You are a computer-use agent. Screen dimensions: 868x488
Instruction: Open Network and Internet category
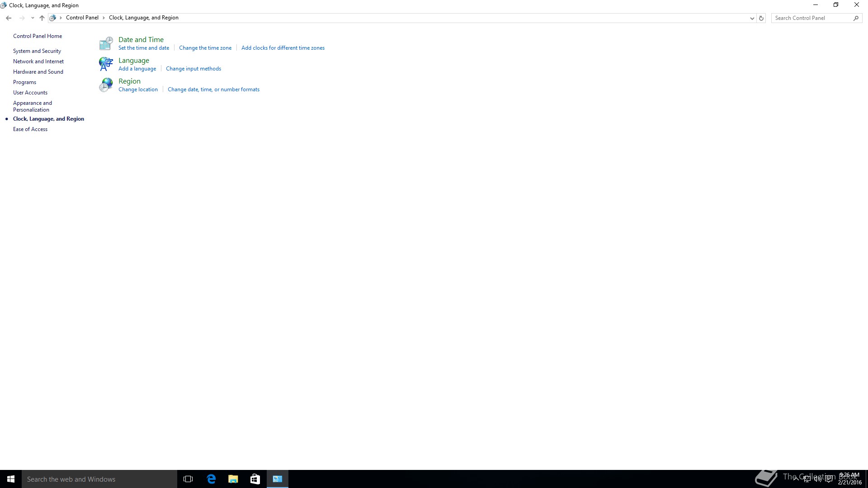coord(38,61)
